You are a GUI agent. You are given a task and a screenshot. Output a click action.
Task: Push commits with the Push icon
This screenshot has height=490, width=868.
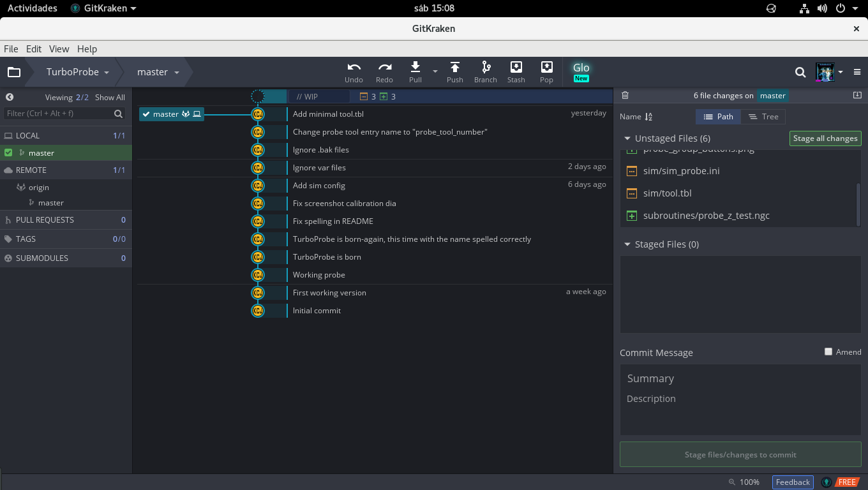click(455, 67)
